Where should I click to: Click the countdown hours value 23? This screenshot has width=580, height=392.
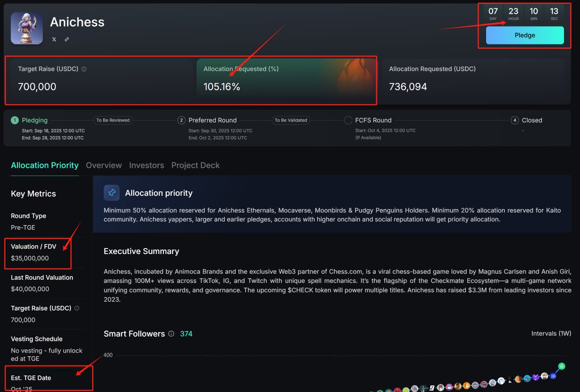(x=513, y=11)
